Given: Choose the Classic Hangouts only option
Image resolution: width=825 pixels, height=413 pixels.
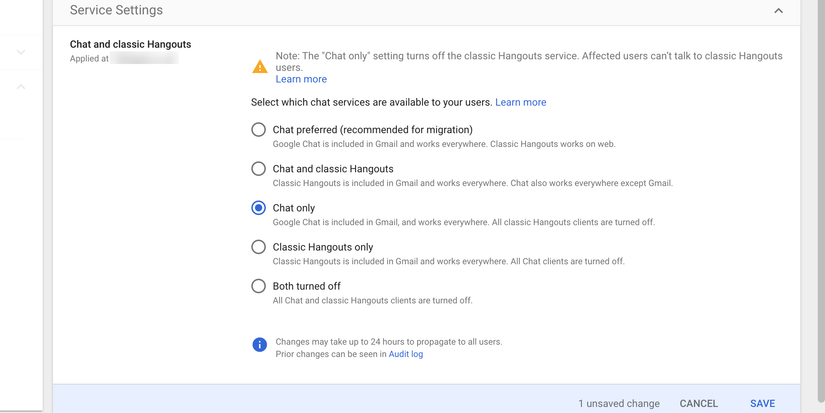Looking at the screenshot, I should (x=258, y=247).
